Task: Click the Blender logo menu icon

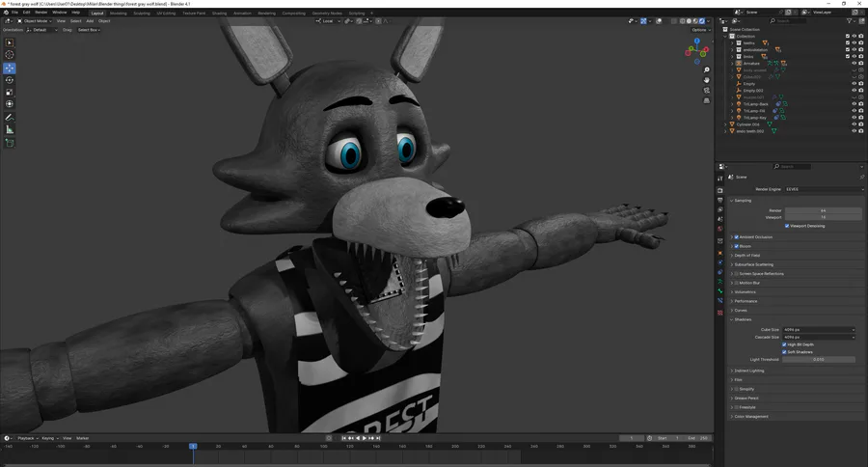Action: [x=6, y=13]
